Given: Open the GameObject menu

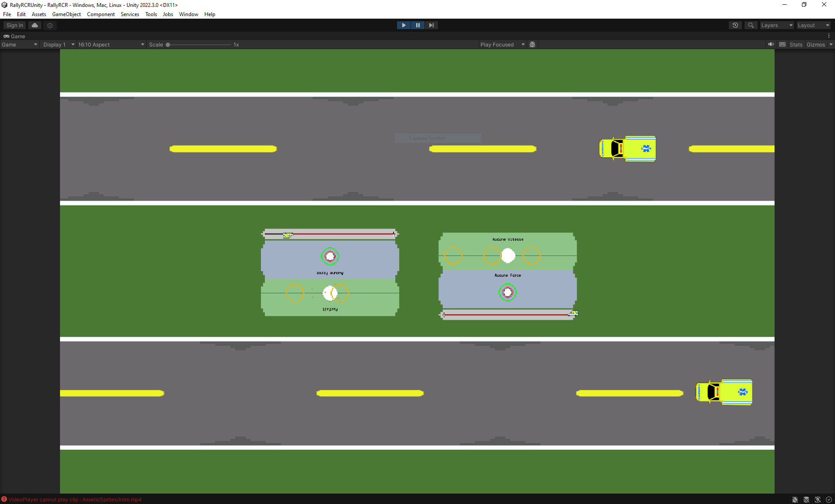Looking at the screenshot, I should tap(67, 14).
